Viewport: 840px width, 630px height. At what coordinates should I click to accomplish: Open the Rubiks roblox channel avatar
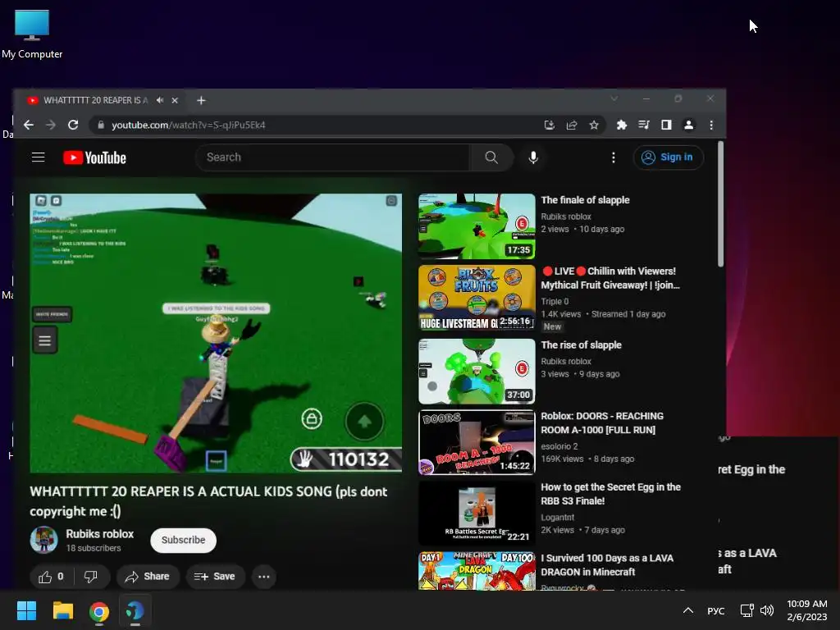pyautogui.click(x=44, y=540)
